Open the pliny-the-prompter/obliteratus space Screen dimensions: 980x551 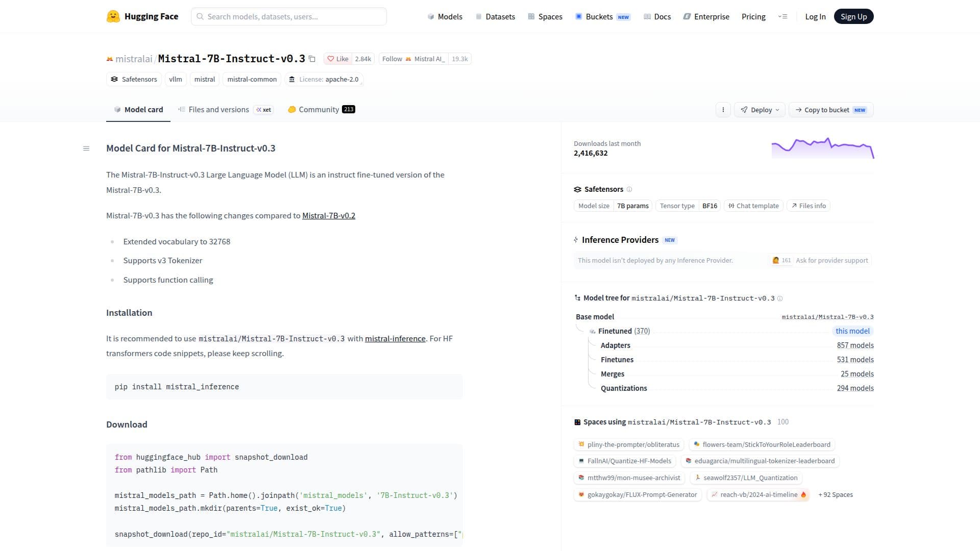(629, 444)
